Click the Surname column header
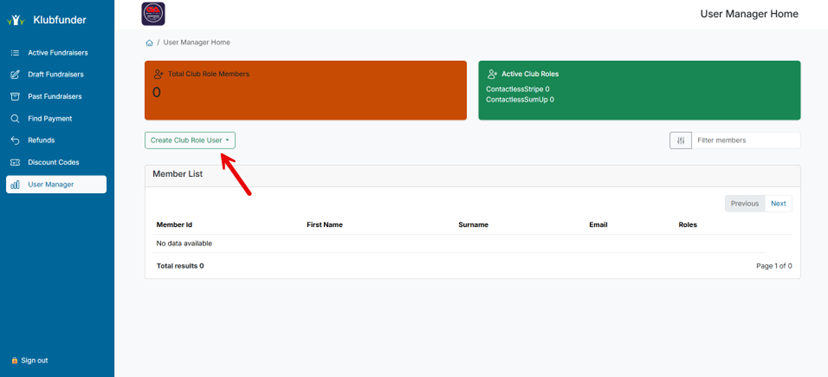The height and width of the screenshot is (377, 828). coord(473,225)
